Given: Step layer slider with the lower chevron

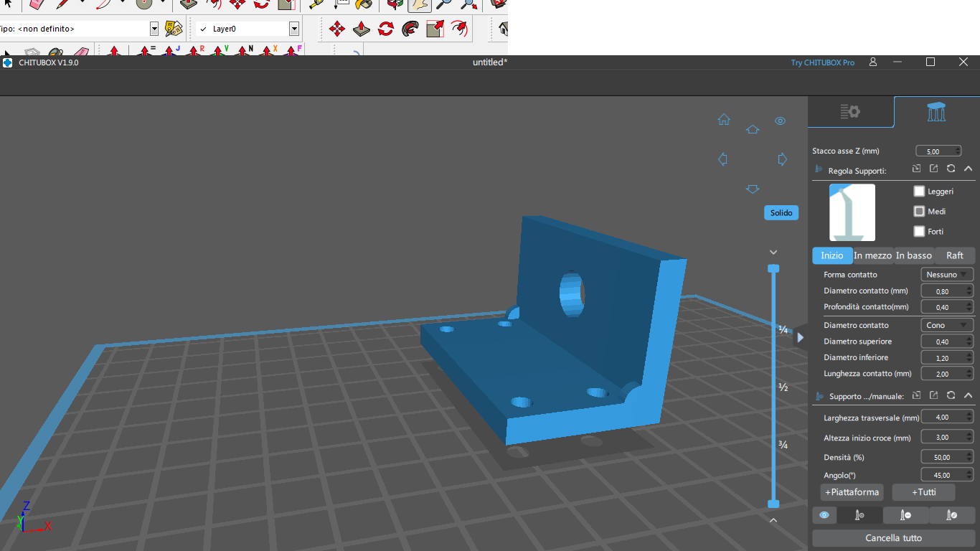Looking at the screenshot, I should tap(773, 521).
